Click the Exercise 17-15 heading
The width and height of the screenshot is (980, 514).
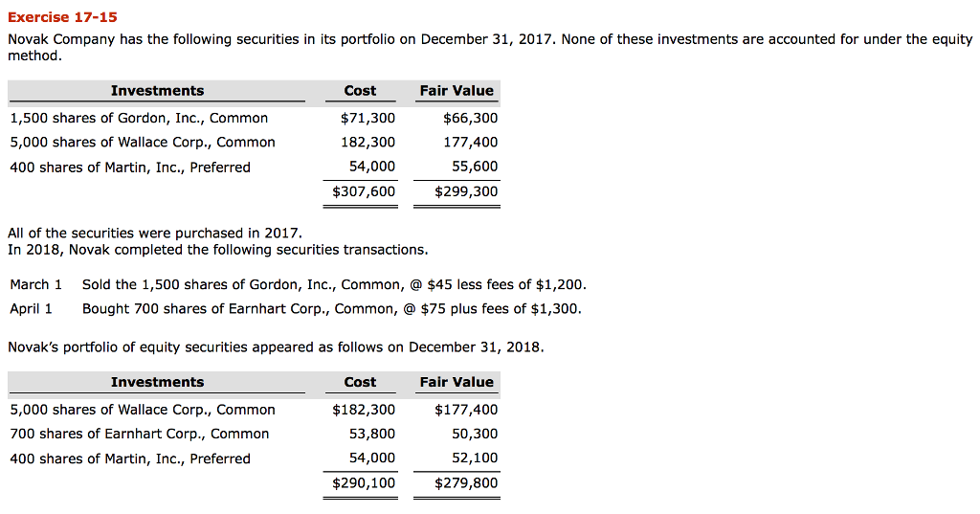(62, 17)
